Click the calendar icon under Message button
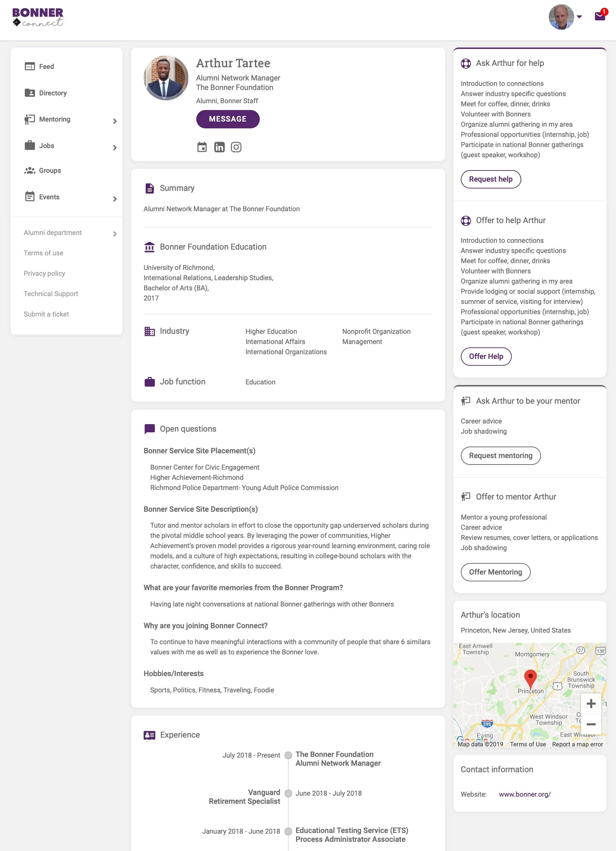This screenshot has height=851, width=616. click(202, 147)
